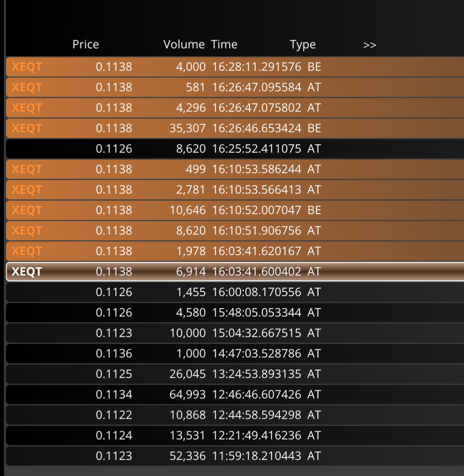Select the 0.1124 trade with volume 13,531
Viewport: 464px width, 476px height.
pyautogui.click(x=235, y=435)
